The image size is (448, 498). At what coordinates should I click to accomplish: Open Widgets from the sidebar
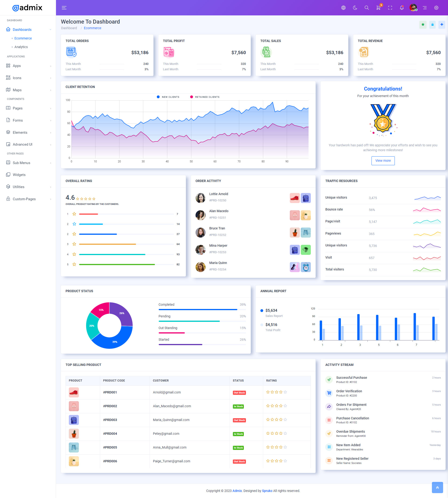point(19,175)
